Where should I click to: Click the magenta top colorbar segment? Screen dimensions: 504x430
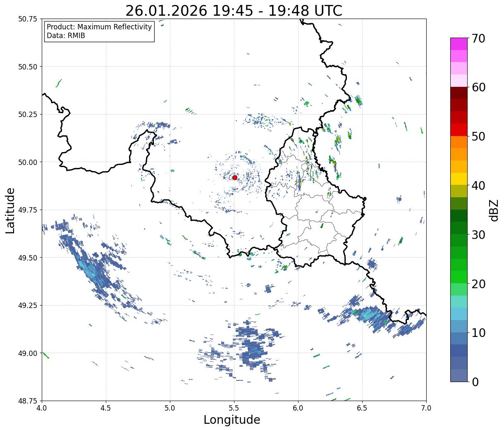459,44
